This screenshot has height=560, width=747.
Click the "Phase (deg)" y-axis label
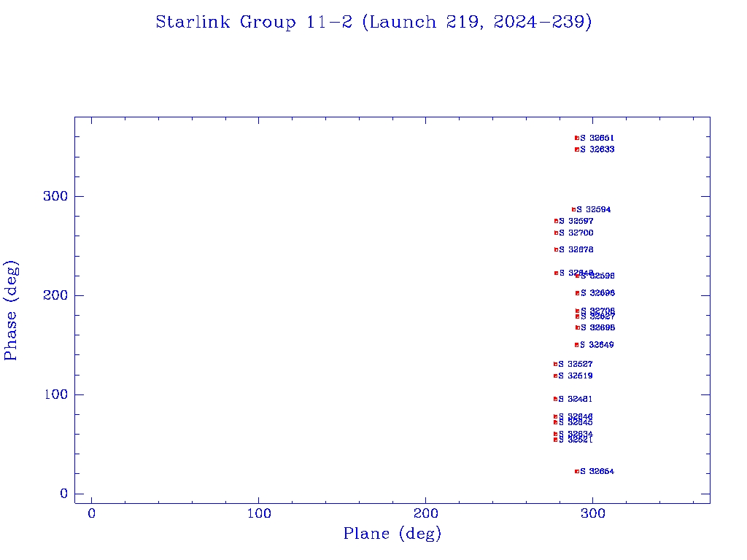tap(11, 311)
